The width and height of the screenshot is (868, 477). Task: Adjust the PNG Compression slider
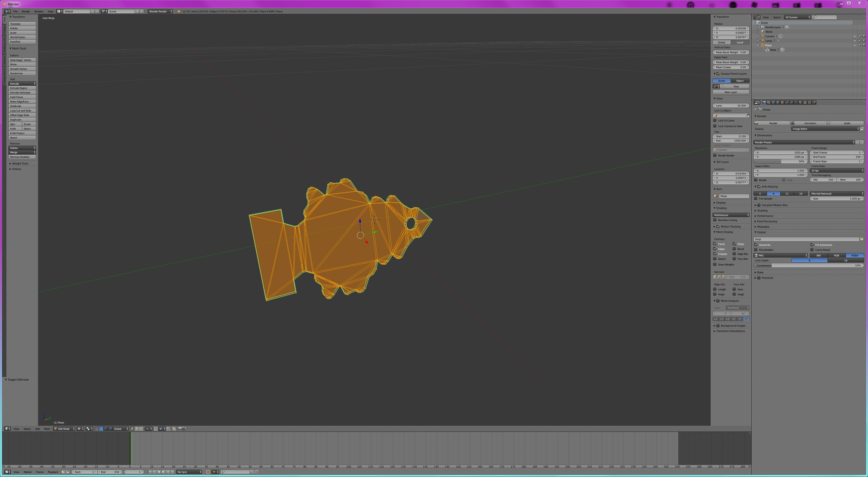coord(809,266)
